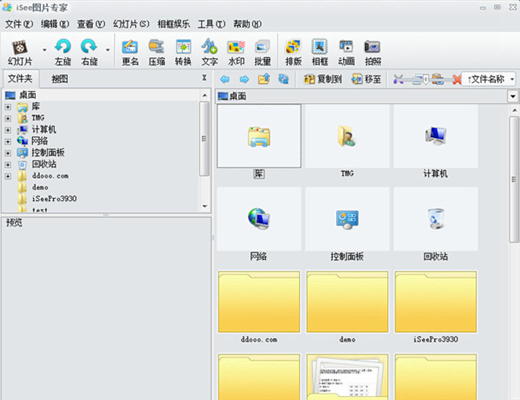Select the 库 thumbnail

click(x=259, y=136)
